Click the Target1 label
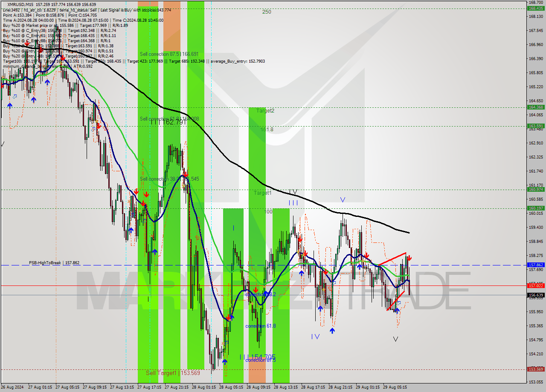The width and height of the screenshot is (546, 392). tap(263, 193)
